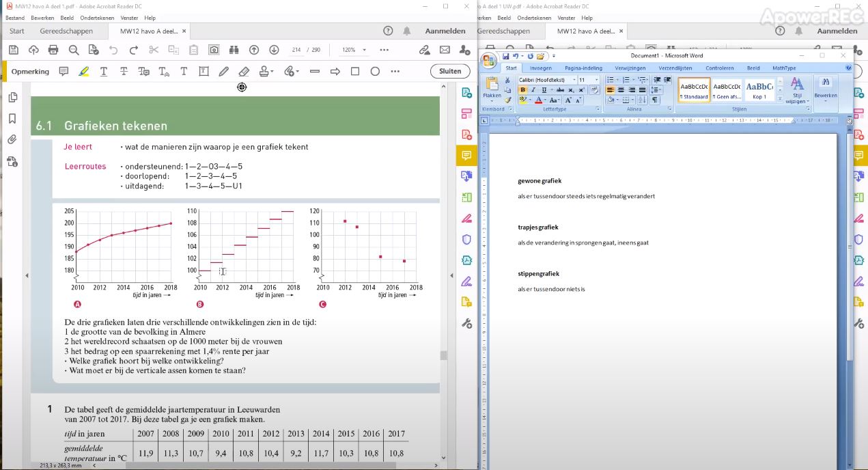
Task: Open the Word text highlight color
Action: tap(524, 100)
